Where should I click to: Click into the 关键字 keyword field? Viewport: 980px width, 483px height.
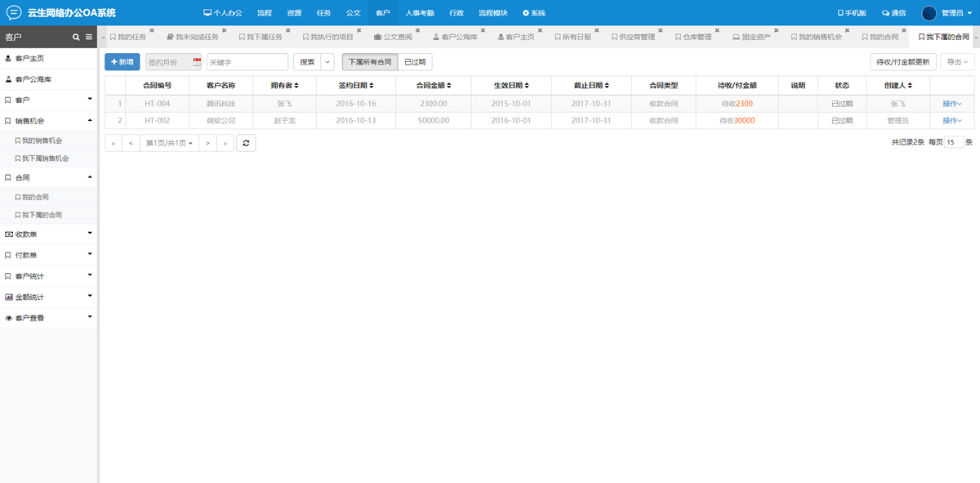click(x=247, y=62)
